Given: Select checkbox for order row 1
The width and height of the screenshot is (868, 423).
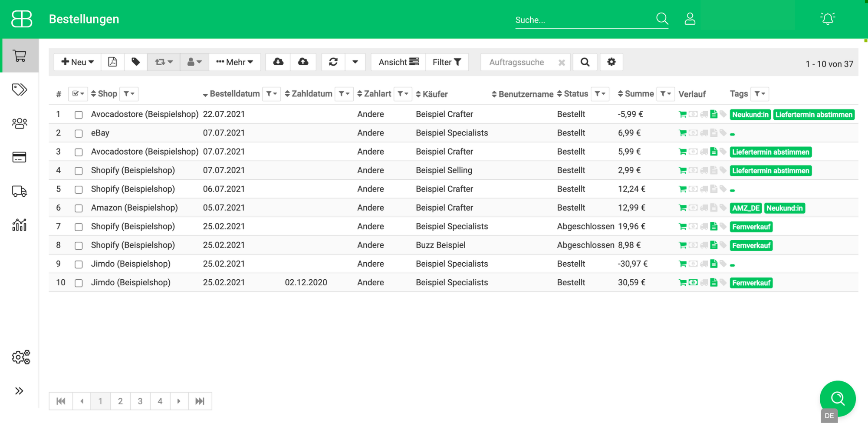Looking at the screenshot, I should pos(79,115).
